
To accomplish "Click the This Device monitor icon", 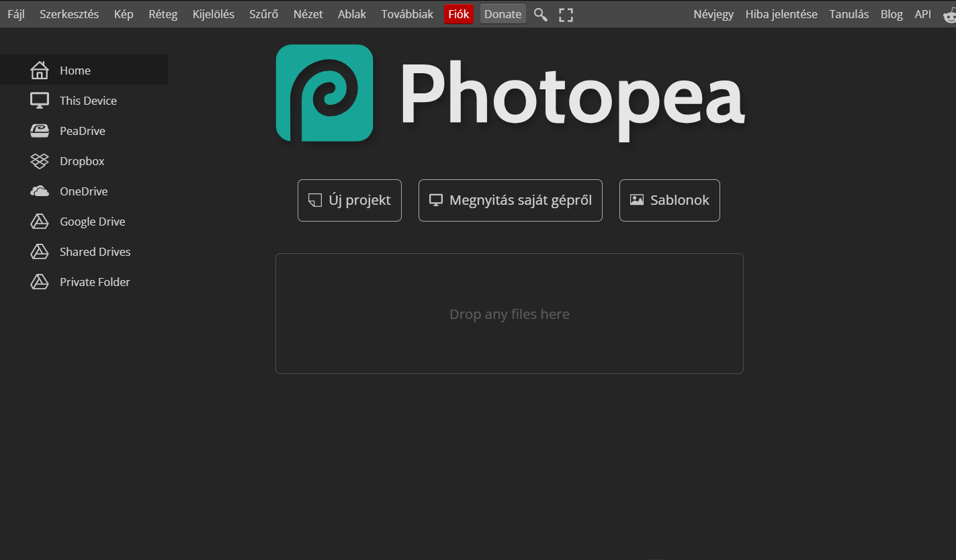I will (x=40, y=101).
